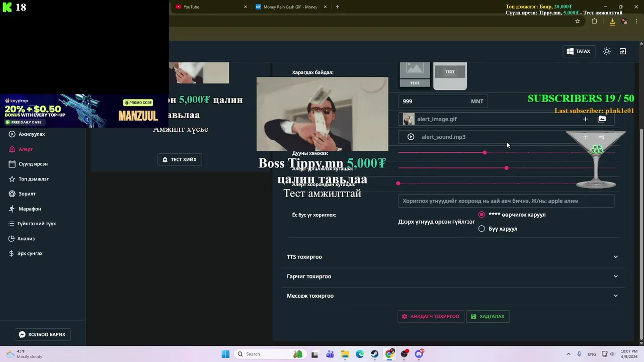Image resolution: width=644 pixels, height=362 pixels.
Task: Click the ТЕСТ ХИЙХ test button
Action: 180,159
